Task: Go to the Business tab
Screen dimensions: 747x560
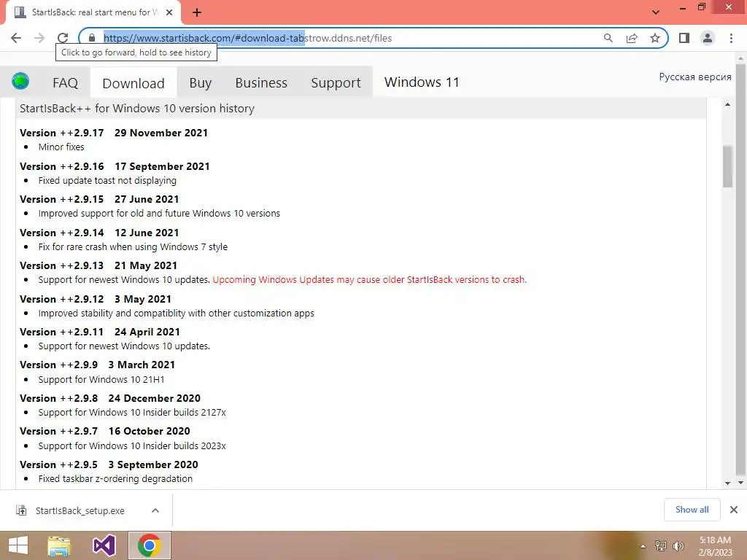Action: tap(261, 83)
